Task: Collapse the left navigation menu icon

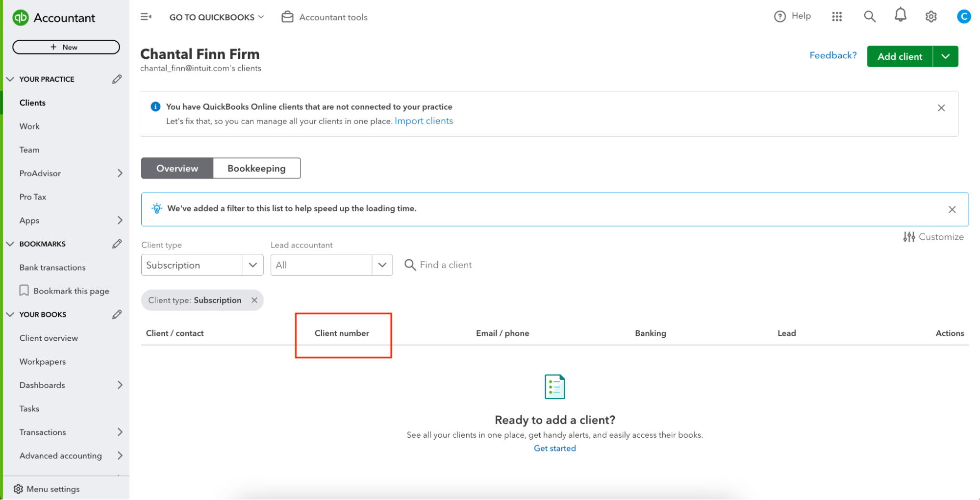Action: coord(146,17)
